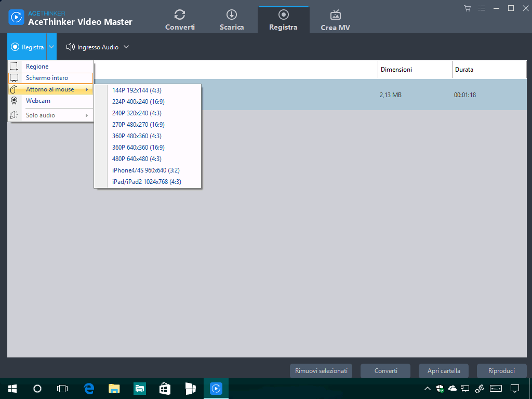Click the Rimuovi selezionati button
The height and width of the screenshot is (399, 532).
coord(321,371)
